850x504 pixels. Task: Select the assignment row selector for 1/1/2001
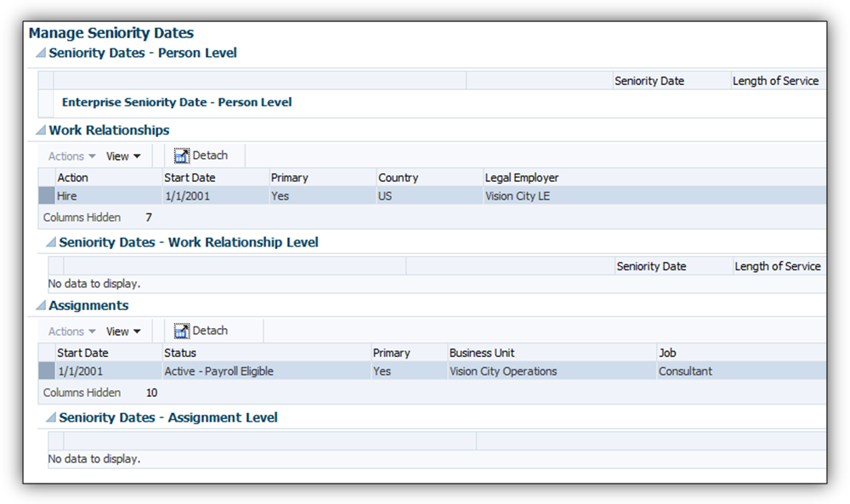(46, 371)
